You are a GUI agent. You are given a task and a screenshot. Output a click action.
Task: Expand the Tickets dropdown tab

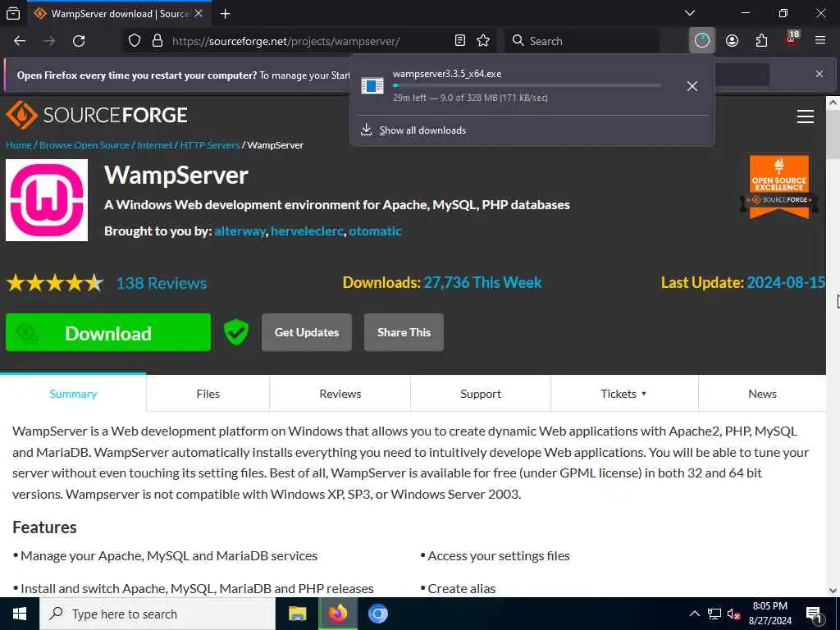pyautogui.click(x=624, y=394)
